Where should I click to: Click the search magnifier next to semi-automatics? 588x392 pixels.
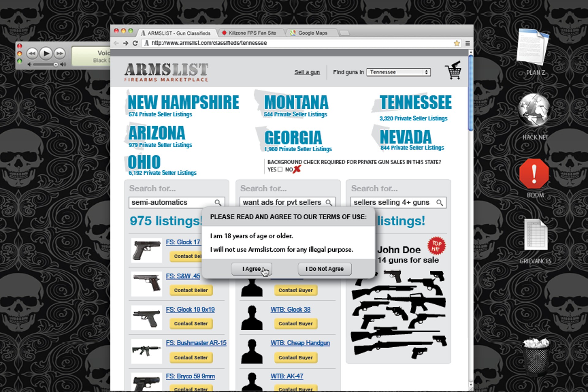pyautogui.click(x=219, y=202)
